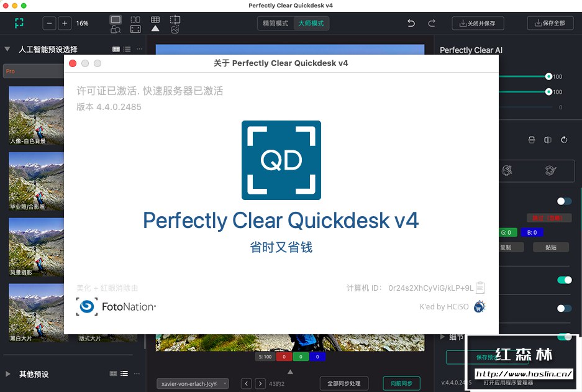Select the 风景摄影 preset thumbnail
Screen dimensions: 582x392
(x=37, y=247)
